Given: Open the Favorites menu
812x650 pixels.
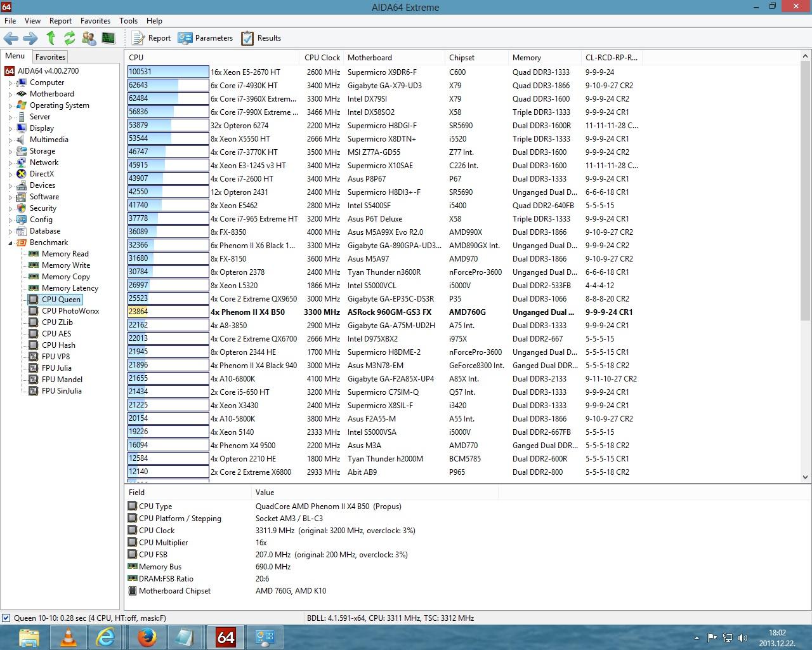Looking at the screenshot, I should [95, 20].
